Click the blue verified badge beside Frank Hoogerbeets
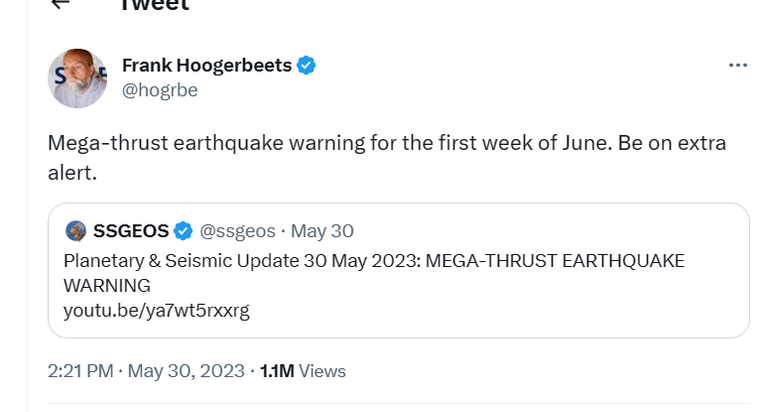768x412 pixels. click(307, 66)
